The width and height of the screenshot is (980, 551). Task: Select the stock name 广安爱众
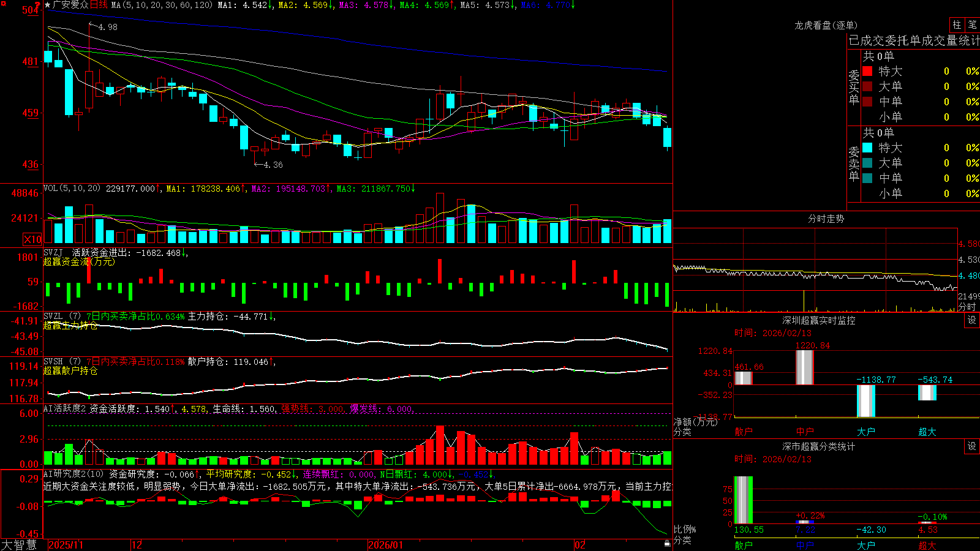pyautogui.click(x=70, y=5)
